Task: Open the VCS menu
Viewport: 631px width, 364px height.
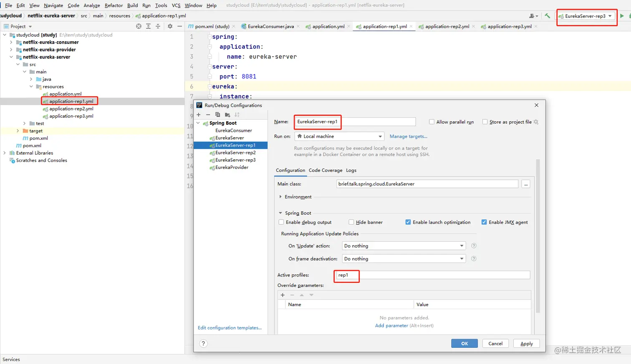Action: tap(176, 5)
